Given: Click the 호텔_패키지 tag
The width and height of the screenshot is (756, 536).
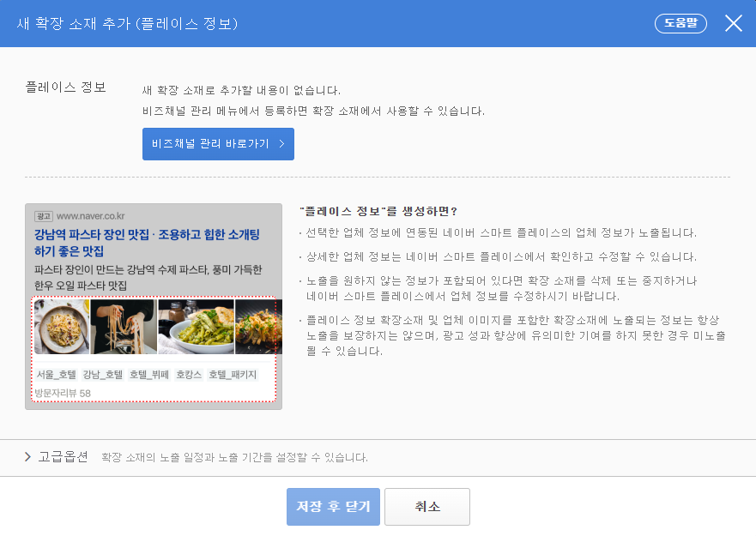Looking at the screenshot, I should (233, 375).
